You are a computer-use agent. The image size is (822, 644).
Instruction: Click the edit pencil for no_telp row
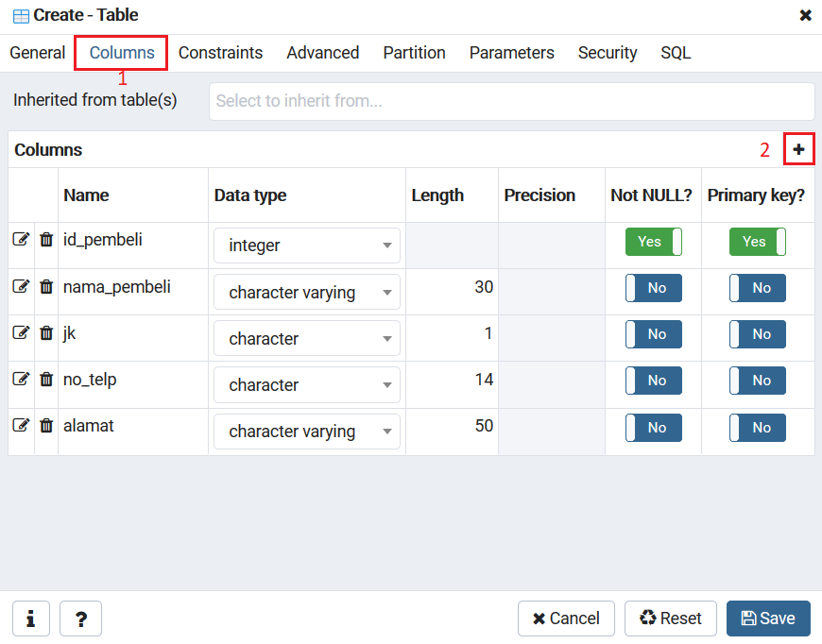[21, 378]
